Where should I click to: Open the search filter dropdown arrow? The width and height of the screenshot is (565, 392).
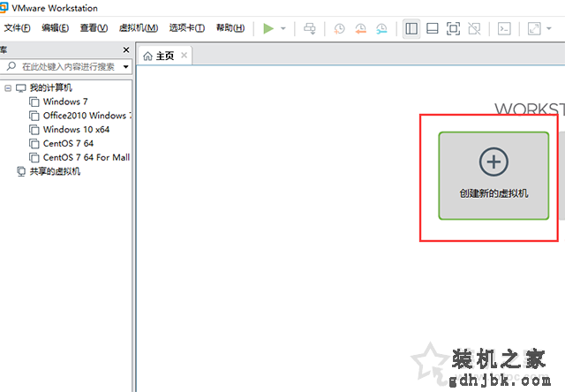(125, 66)
